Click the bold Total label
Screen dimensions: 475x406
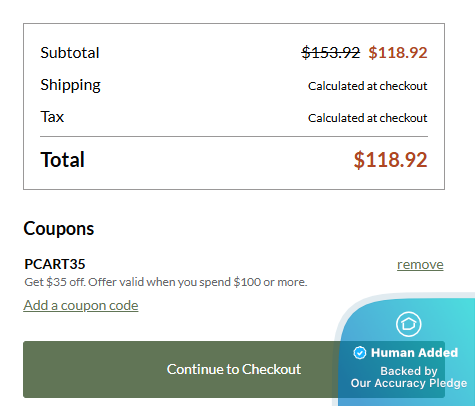pyautogui.click(x=62, y=160)
